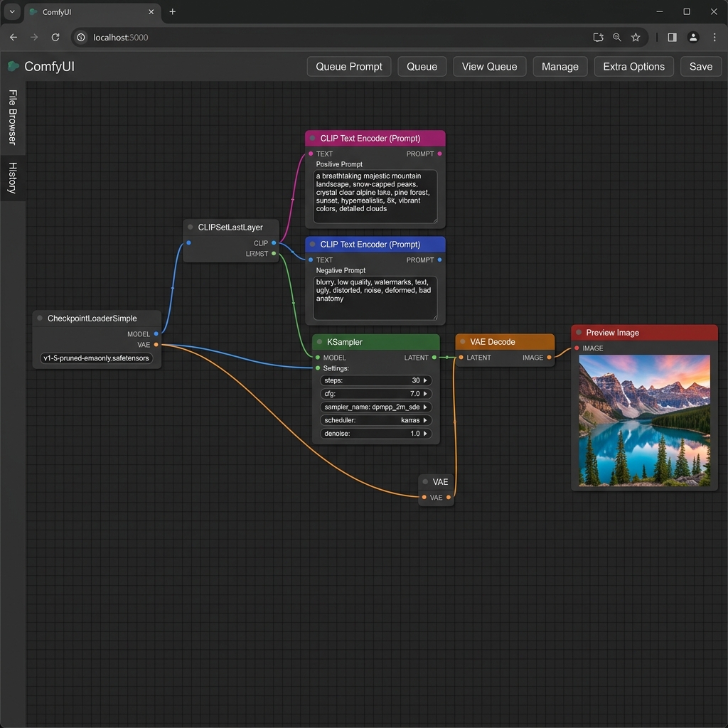728x728 pixels.
Task: Open the tab search chevron
Action: tap(12, 11)
